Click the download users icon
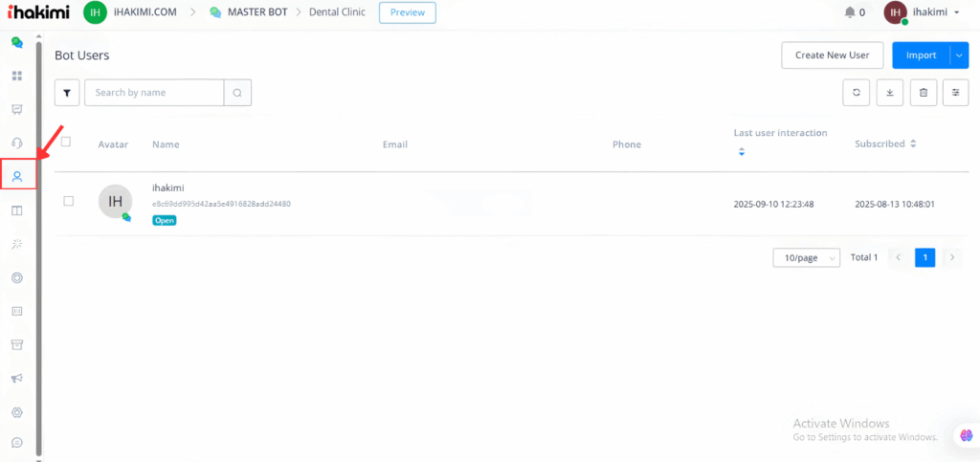The image size is (980, 462). [889, 92]
